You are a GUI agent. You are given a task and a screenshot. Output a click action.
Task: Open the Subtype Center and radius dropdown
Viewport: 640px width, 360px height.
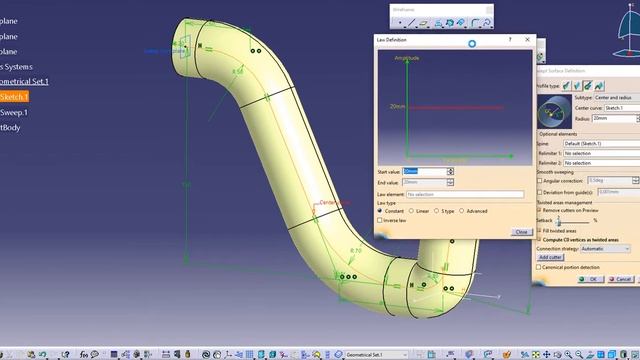click(x=616, y=98)
